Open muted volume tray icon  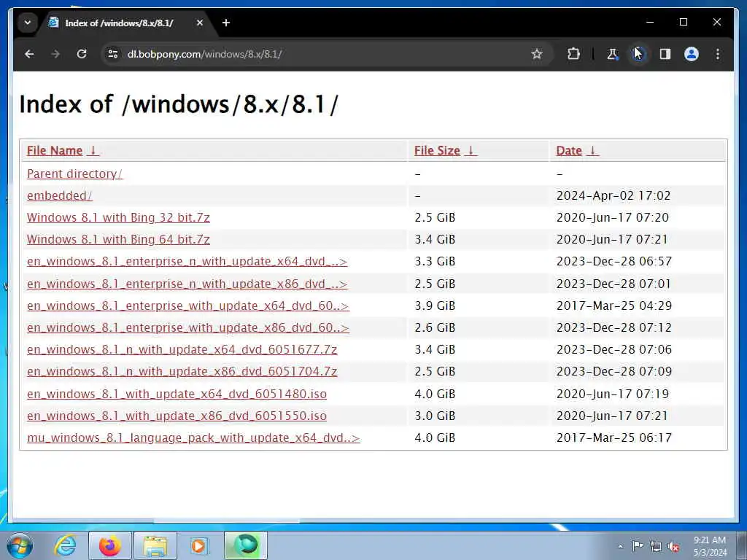pos(673,547)
